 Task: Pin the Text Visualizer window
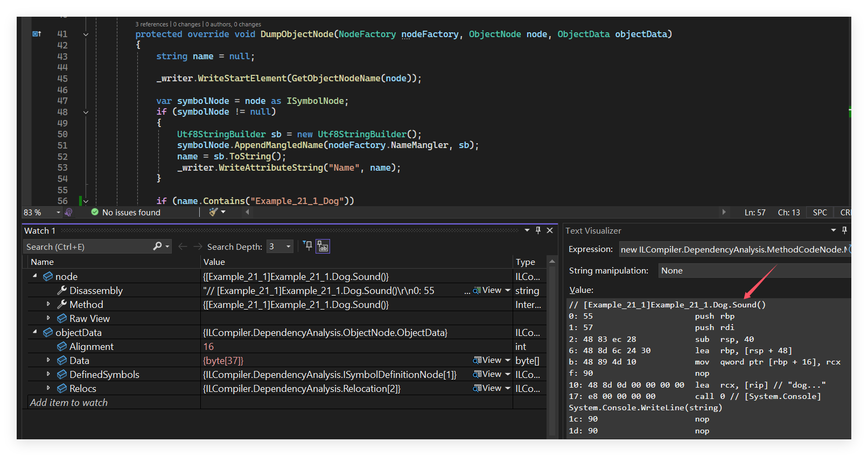[x=844, y=230]
